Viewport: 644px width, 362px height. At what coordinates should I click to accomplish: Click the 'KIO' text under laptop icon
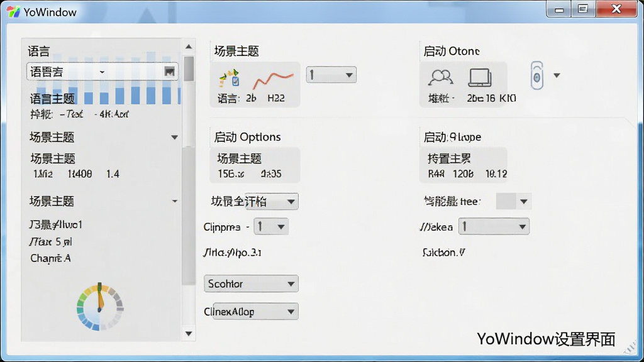[x=508, y=99]
